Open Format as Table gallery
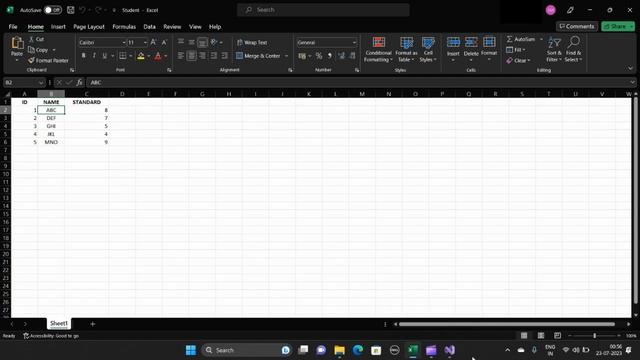 point(406,49)
